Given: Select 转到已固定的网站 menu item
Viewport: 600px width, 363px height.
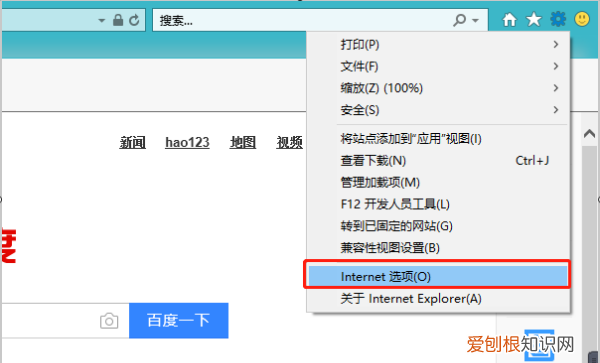Looking at the screenshot, I should point(439,226).
